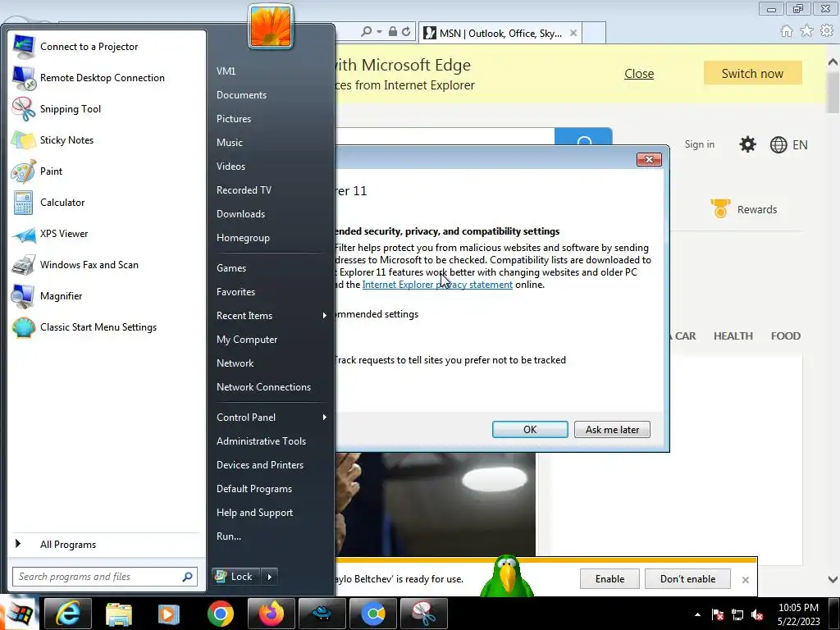The height and width of the screenshot is (630, 840).
Task: Open shutdown options arrow beside Lock
Action: coord(269,577)
